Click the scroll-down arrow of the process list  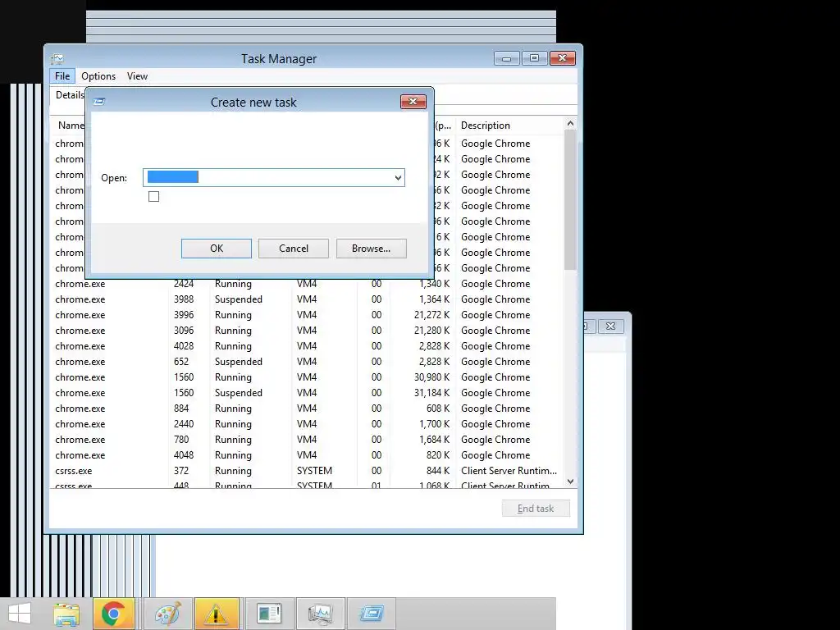(x=570, y=482)
